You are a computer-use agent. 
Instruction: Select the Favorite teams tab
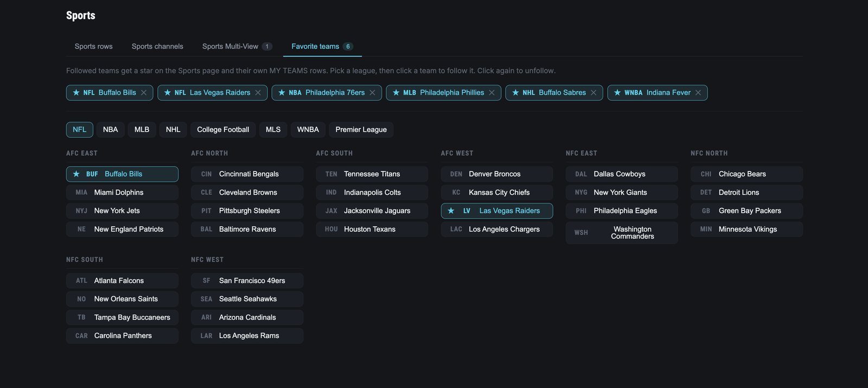coord(322,47)
